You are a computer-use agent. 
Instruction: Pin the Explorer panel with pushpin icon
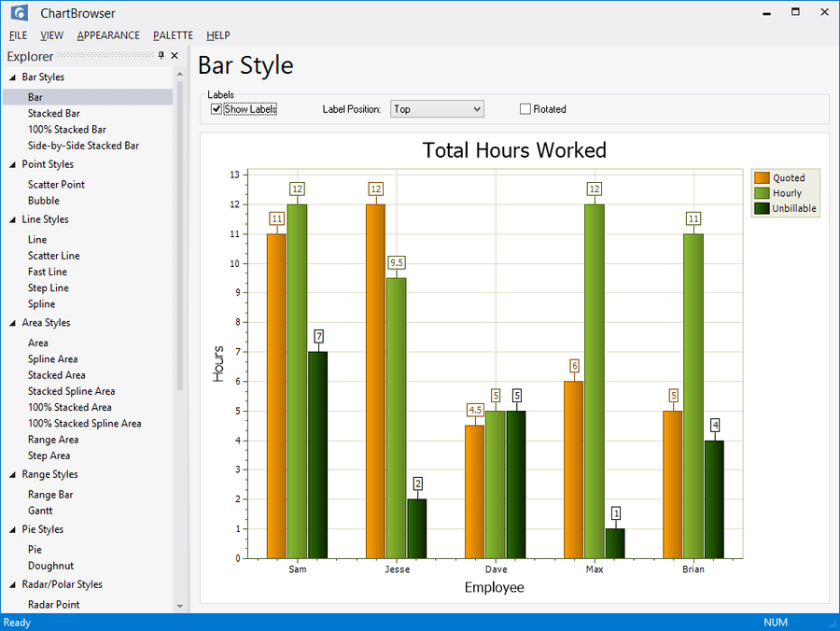[x=161, y=56]
